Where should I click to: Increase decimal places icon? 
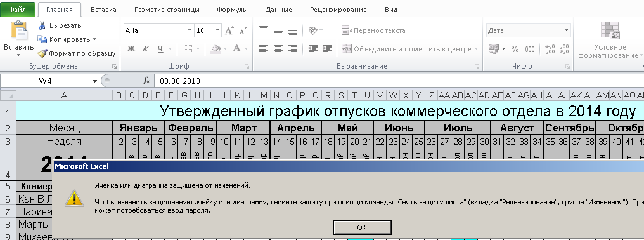tap(550, 49)
